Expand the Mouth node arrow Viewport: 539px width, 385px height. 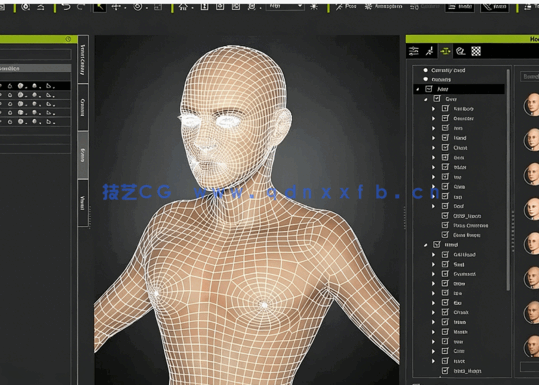point(433,332)
